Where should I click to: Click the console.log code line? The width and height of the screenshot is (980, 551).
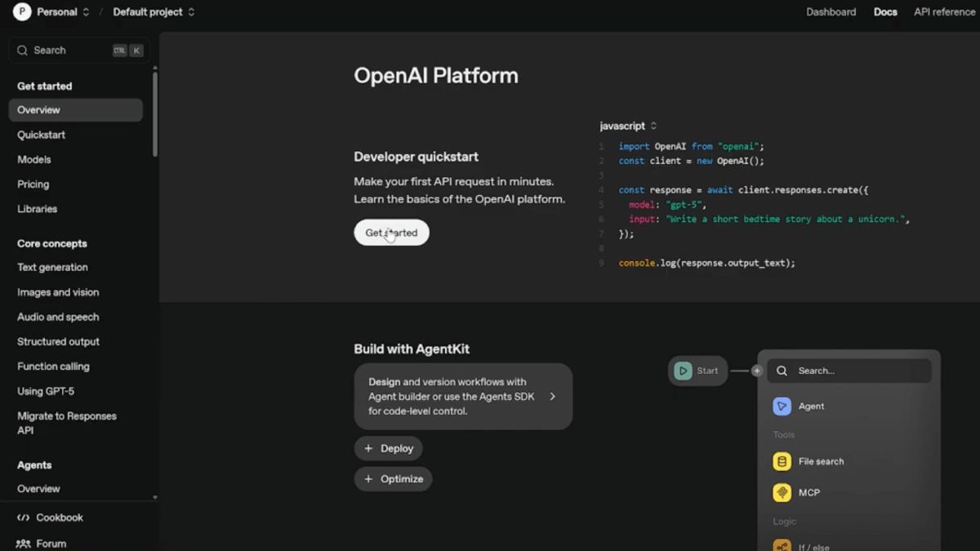click(706, 263)
